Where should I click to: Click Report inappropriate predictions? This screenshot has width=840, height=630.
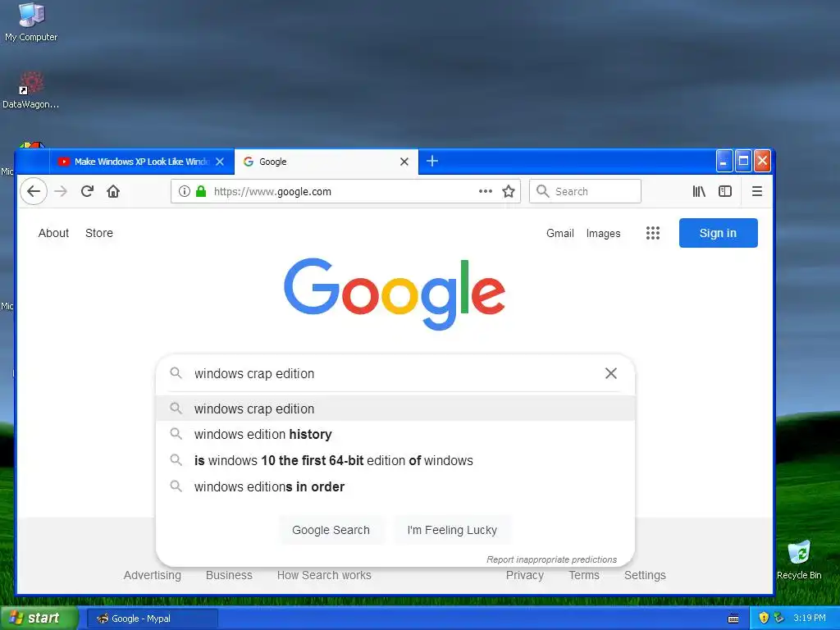point(552,559)
